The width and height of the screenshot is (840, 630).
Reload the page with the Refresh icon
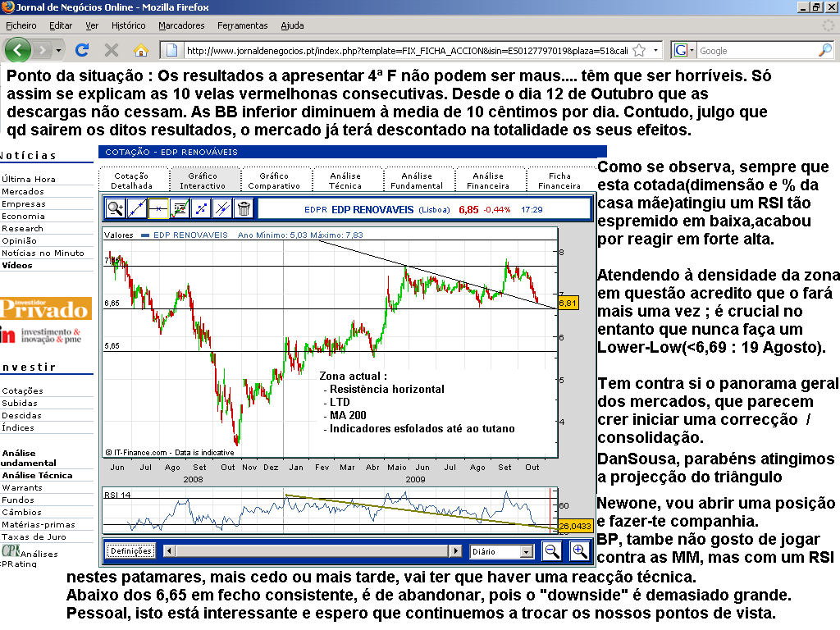(82, 50)
